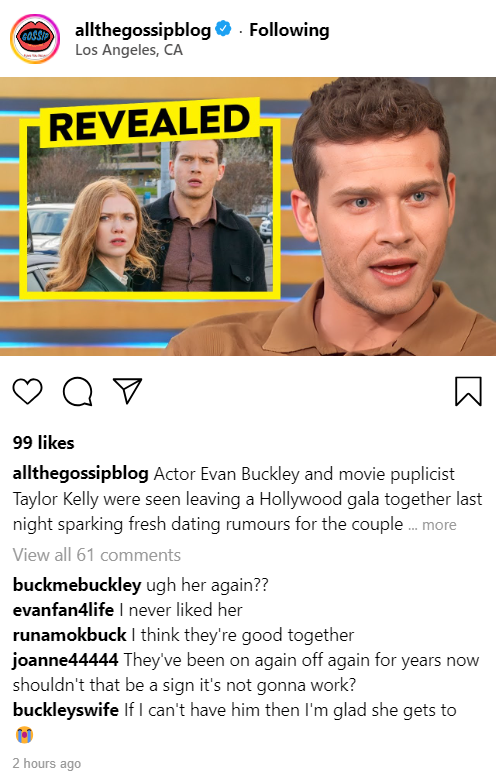Image resolution: width=496 pixels, height=783 pixels.
Task: Open comments via speech bubble icon
Action: coord(77,391)
